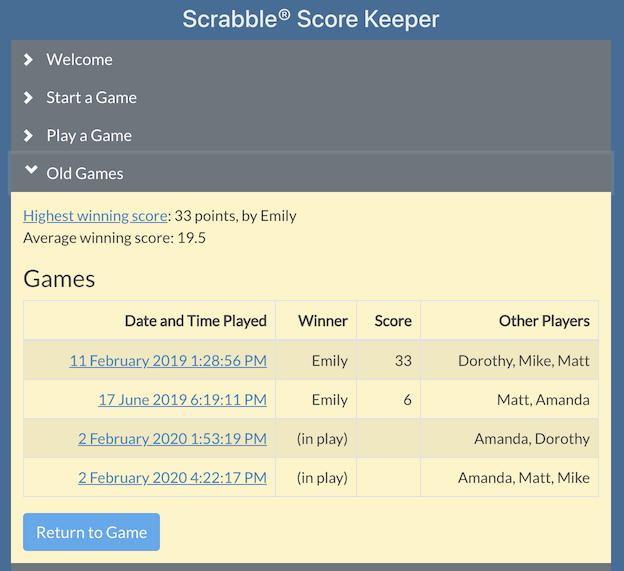Click the Amanda, Dorothy players cell

[509, 438]
